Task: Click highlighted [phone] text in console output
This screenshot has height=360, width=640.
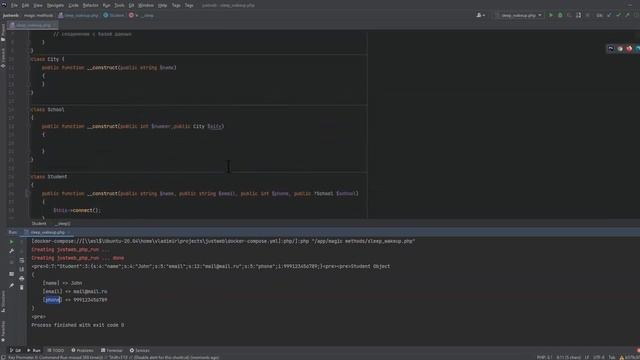Action: tap(52, 300)
